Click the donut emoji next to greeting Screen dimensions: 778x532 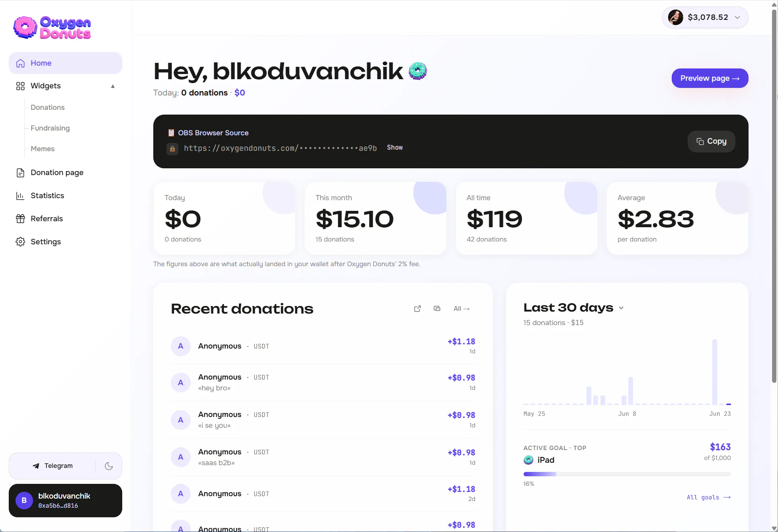pyautogui.click(x=418, y=71)
